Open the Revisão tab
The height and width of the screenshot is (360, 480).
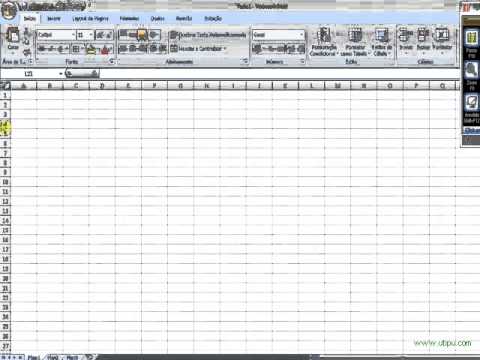(184, 19)
